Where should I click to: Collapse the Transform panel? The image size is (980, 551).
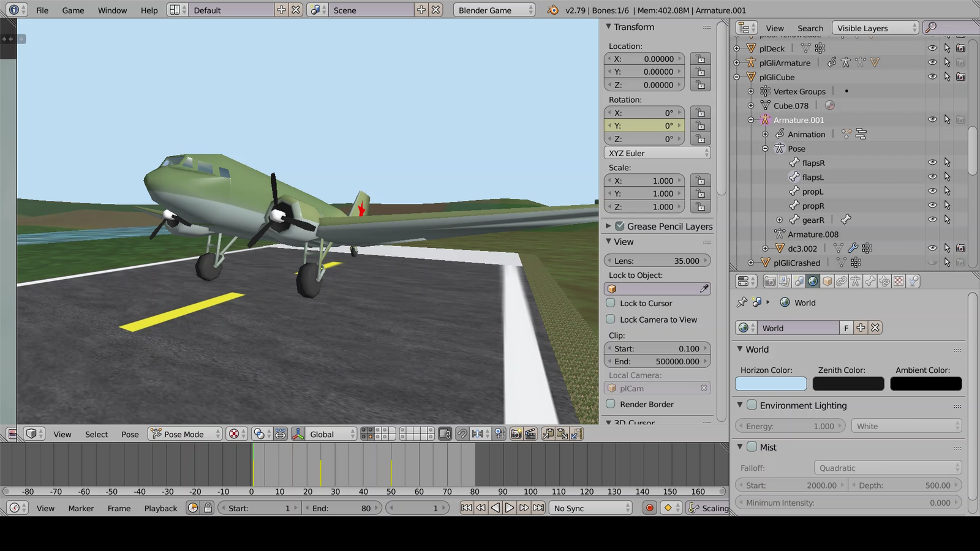pyautogui.click(x=608, y=26)
